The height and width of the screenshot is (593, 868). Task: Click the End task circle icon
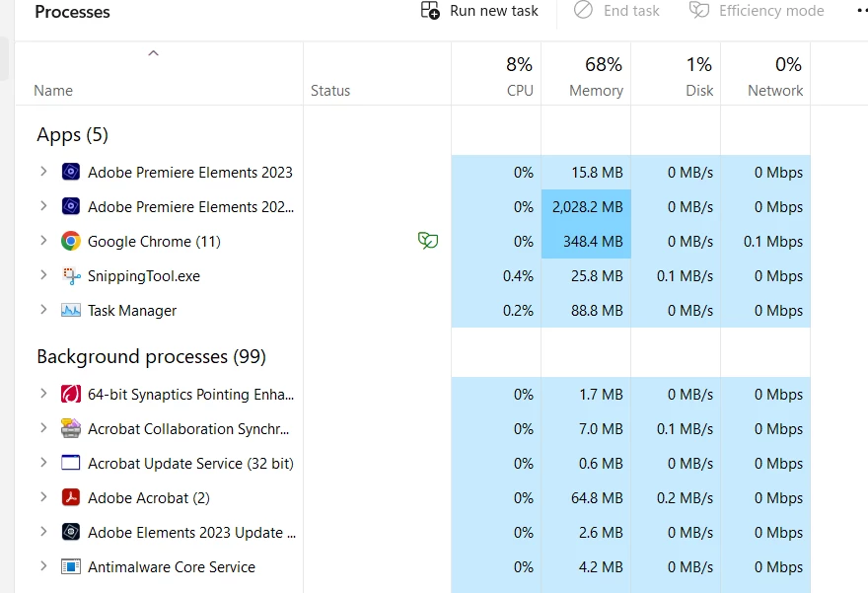pyautogui.click(x=583, y=10)
